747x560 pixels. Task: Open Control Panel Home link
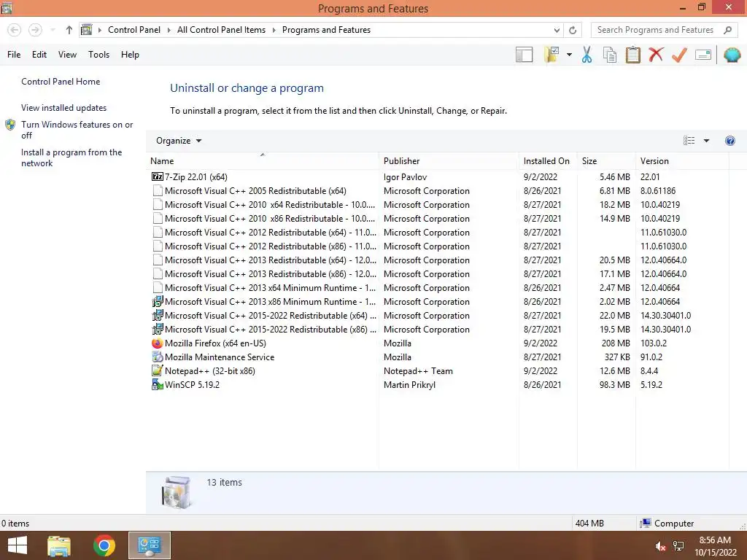point(61,82)
